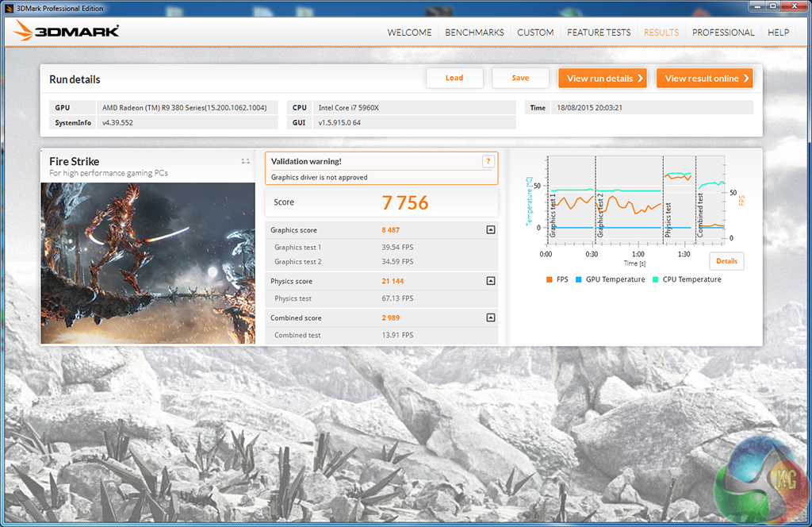Toggle the FPS legend series in chart
The width and height of the screenshot is (812, 527).
pyautogui.click(x=557, y=279)
